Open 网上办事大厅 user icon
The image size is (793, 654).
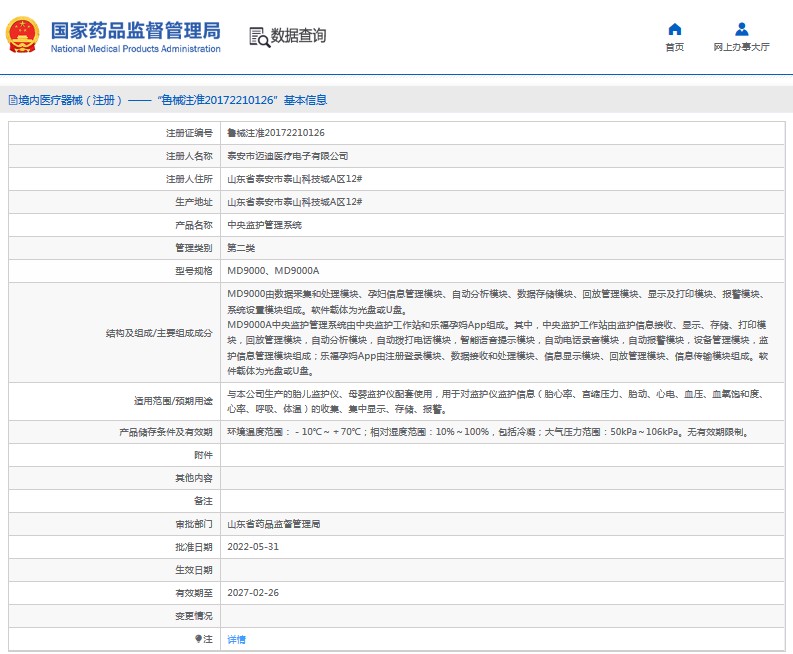[741, 29]
